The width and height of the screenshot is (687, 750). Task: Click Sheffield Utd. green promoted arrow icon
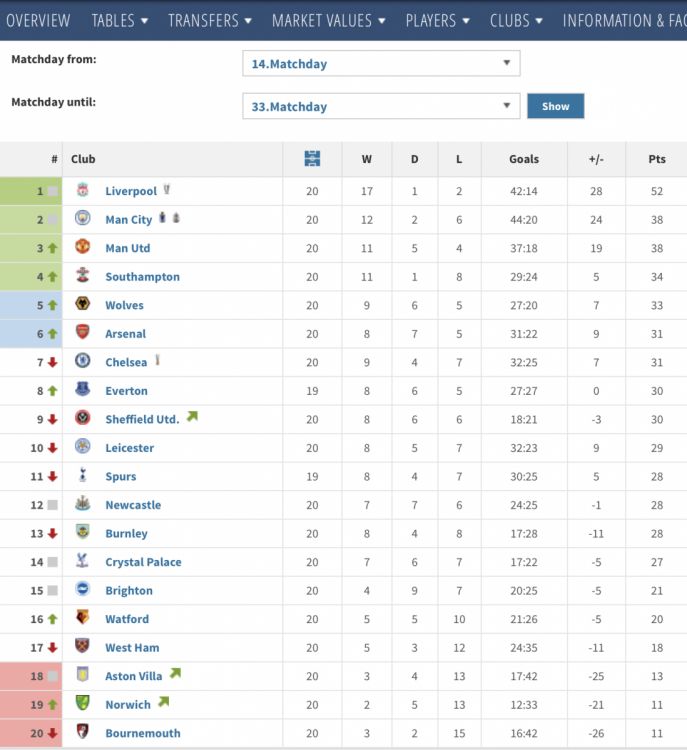[192, 417]
